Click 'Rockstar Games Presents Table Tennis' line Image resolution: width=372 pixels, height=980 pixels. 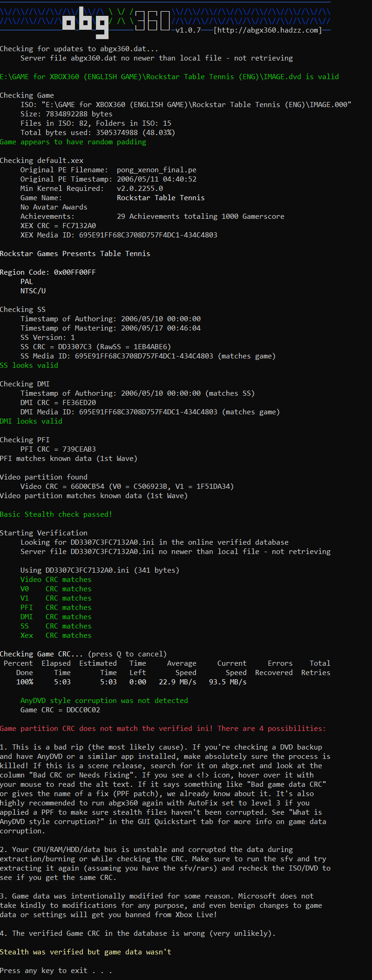(75, 254)
